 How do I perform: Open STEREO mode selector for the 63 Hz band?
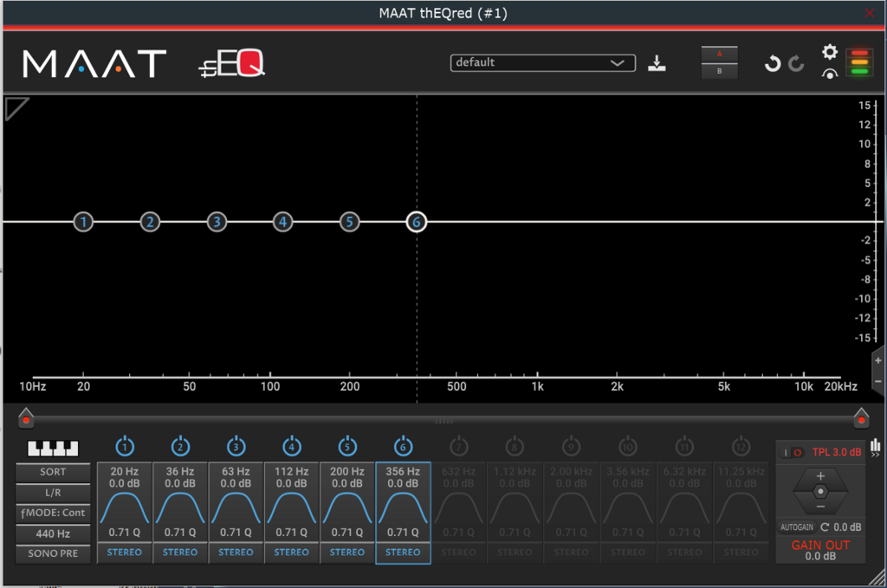coord(236,552)
